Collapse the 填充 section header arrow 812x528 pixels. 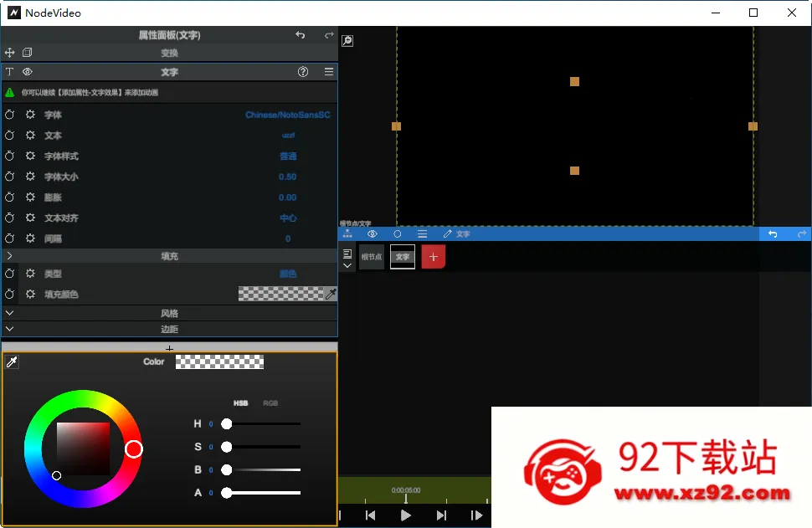10,256
